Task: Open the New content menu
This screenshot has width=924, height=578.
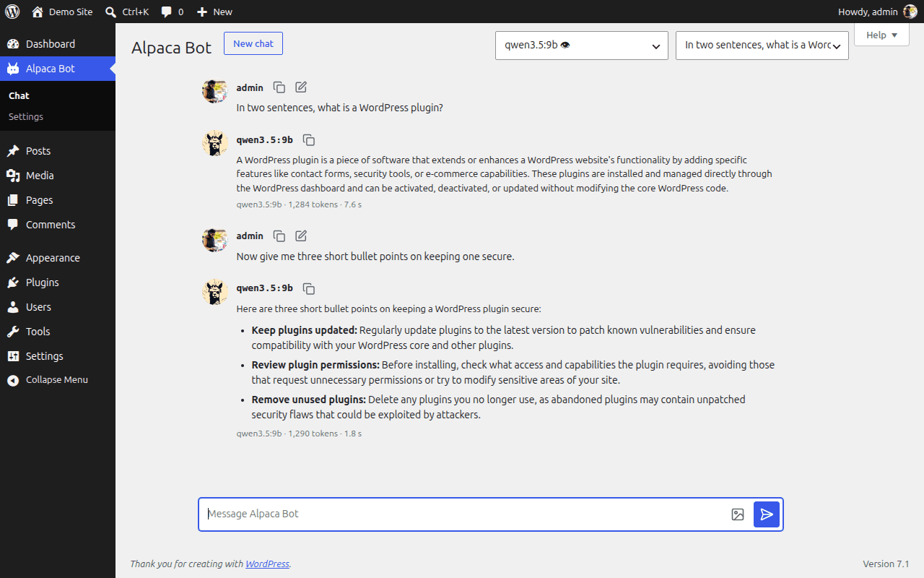Action: [214, 12]
